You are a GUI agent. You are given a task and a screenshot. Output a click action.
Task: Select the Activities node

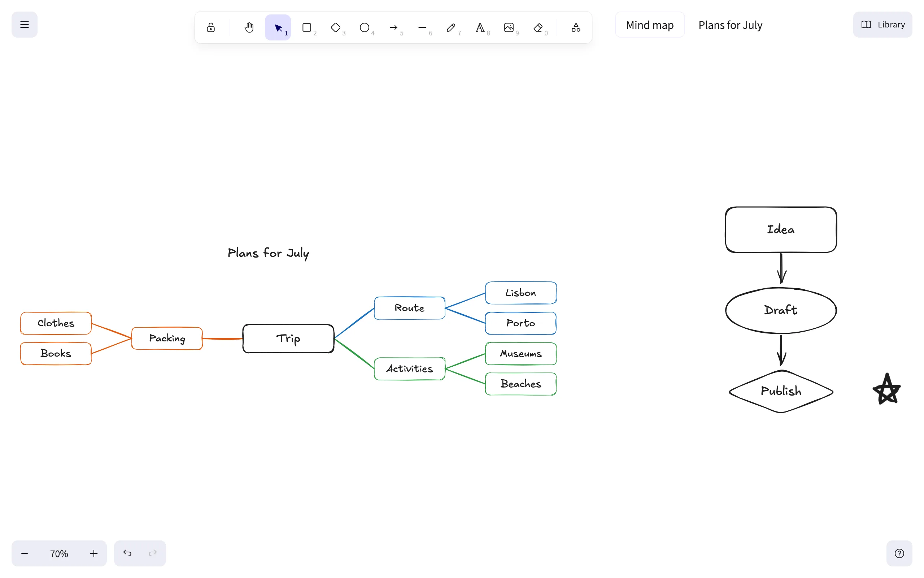(x=410, y=369)
